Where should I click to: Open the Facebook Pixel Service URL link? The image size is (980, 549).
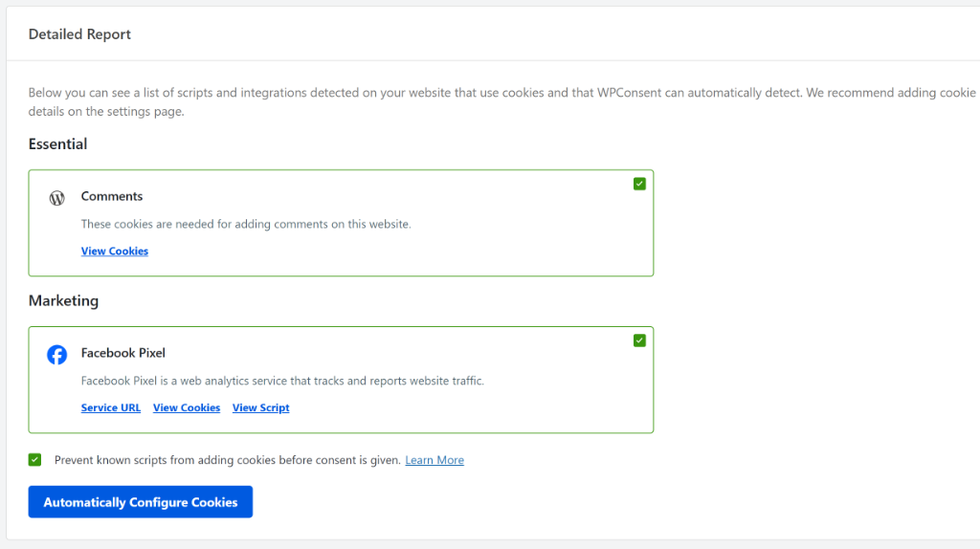coord(110,408)
